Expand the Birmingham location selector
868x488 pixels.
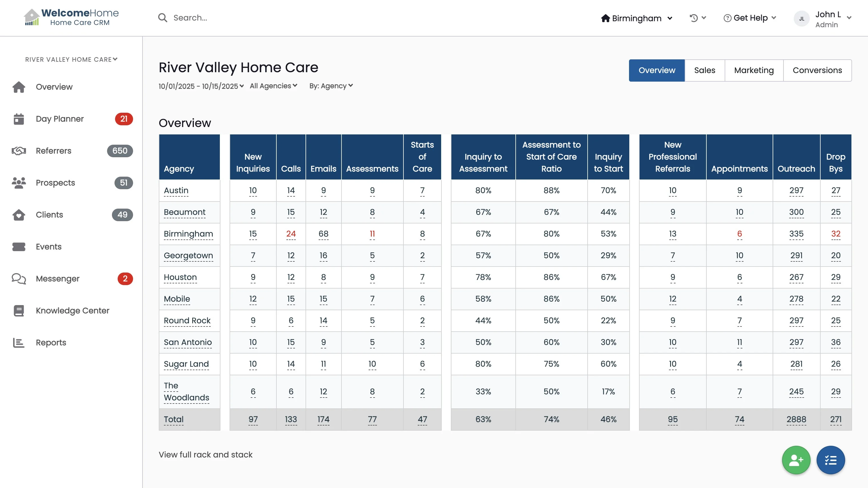[636, 18]
